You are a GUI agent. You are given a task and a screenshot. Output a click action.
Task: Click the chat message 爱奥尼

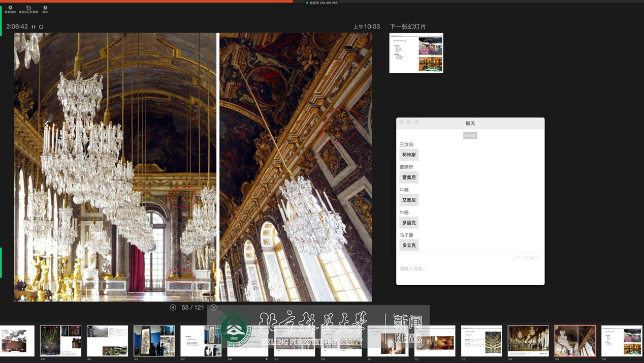pyautogui.click(x=409, y=177)
